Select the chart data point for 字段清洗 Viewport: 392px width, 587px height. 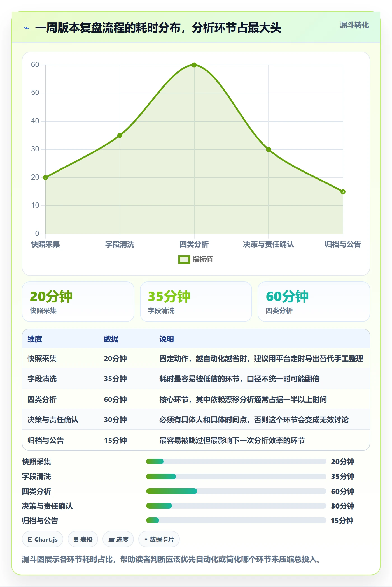click(x=120, y=135)
